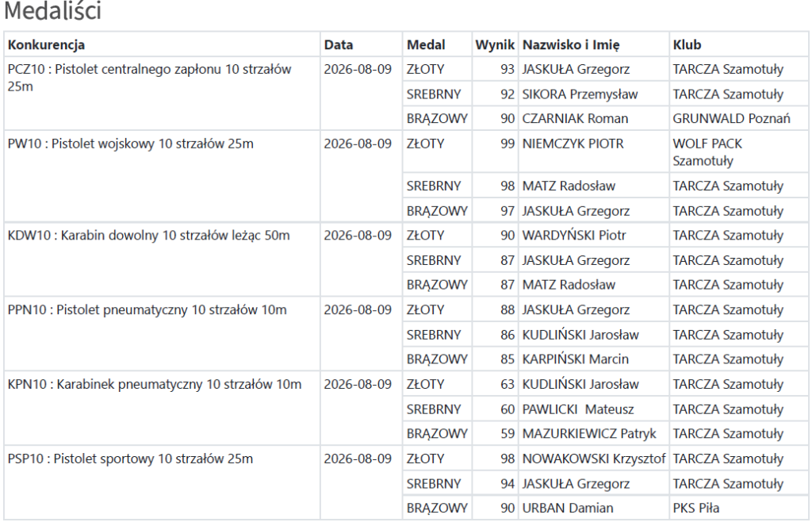Click PSP10 Pistolet sportowy competition cell
This screenshot has width=812, height=522.
[x=162, y=483]
